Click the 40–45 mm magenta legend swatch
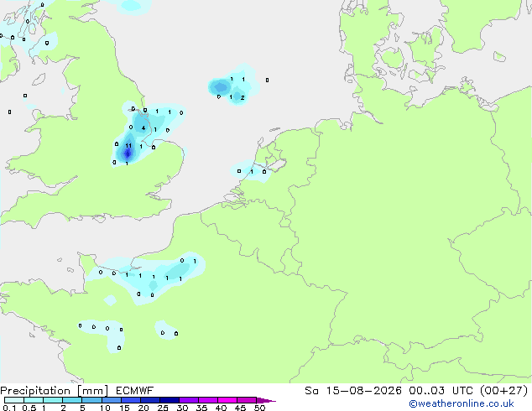Screen dimensions: 532x411 (227, 400)
